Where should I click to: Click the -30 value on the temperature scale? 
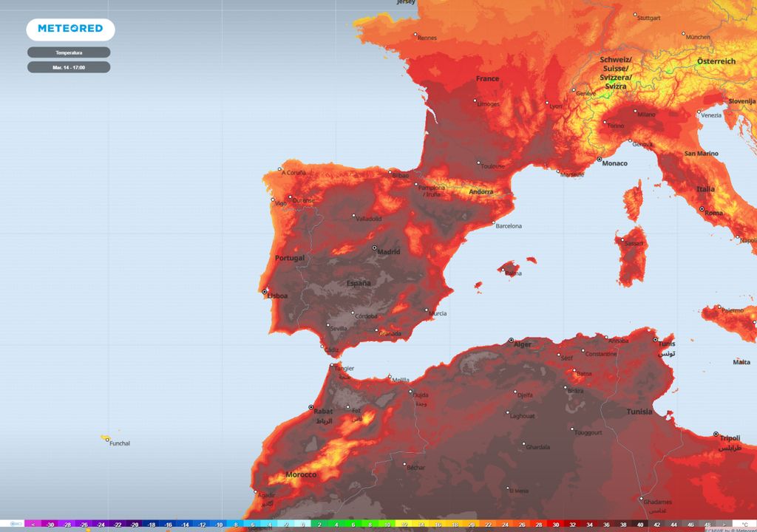click(x=50, y=525)
